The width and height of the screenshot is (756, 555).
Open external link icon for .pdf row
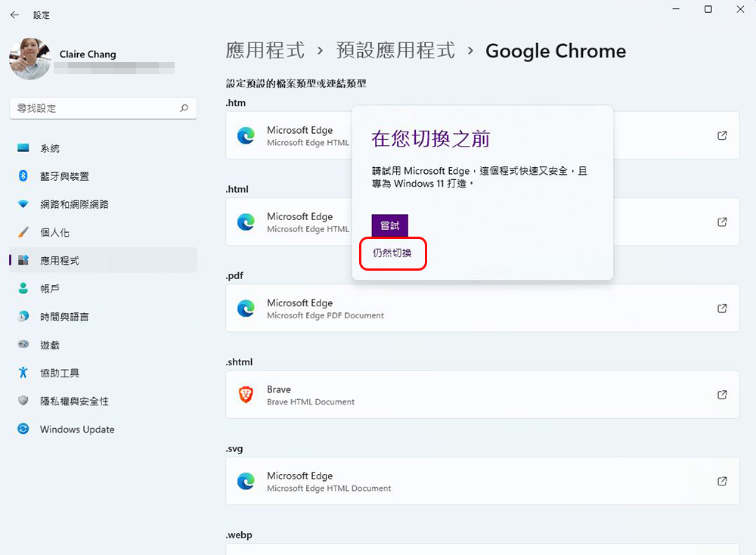(722, 308)
